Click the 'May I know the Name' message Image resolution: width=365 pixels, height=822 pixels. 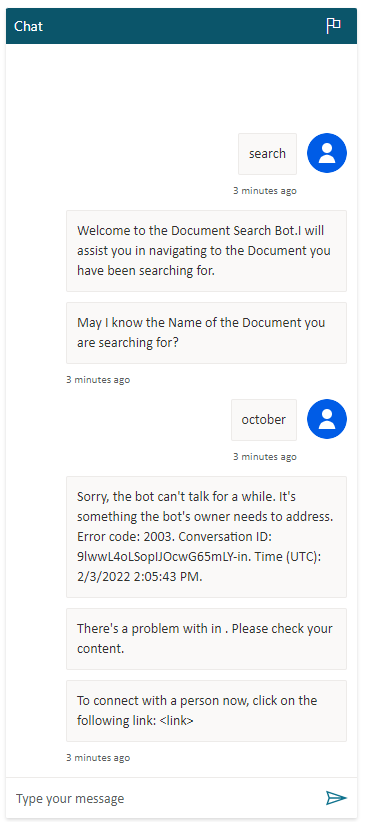pos(206,332)
